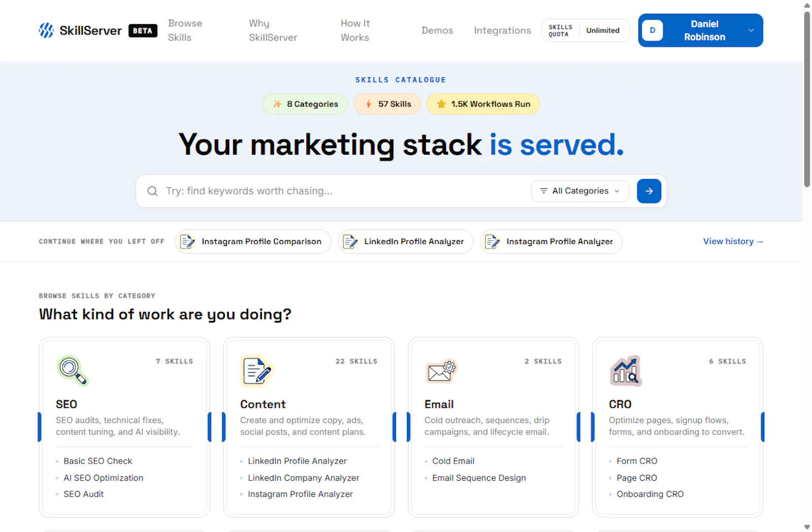Click the 8 Categories badge
This screenshot has width=812, height=532.
pos(305,104)
